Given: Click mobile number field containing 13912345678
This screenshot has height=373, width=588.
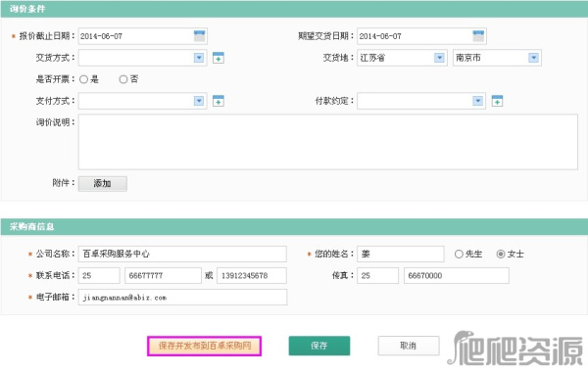Looking at the screenshot, I should [252, 276].
